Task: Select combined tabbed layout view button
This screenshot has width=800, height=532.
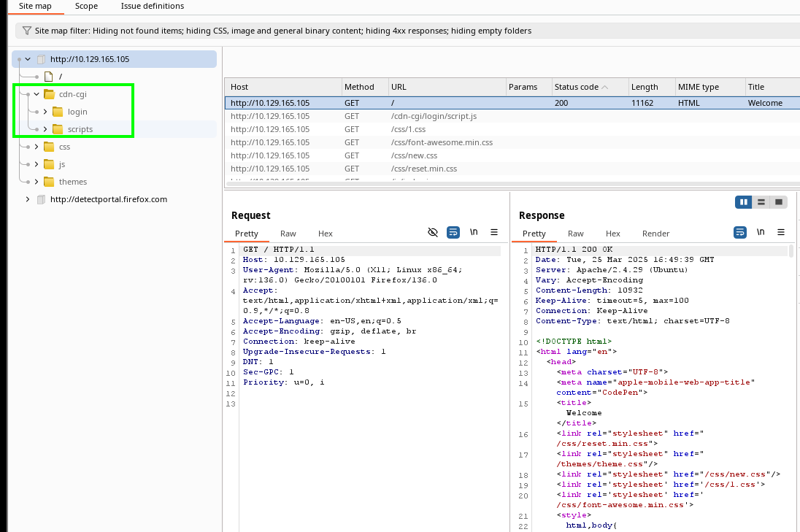Action: click(x=779, y=202)
